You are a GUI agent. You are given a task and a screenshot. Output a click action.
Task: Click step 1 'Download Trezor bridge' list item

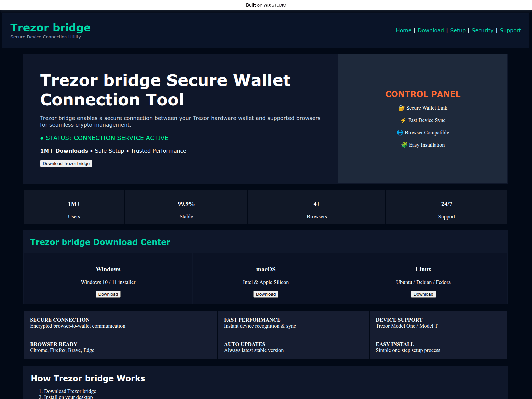[x=70, y=391]
